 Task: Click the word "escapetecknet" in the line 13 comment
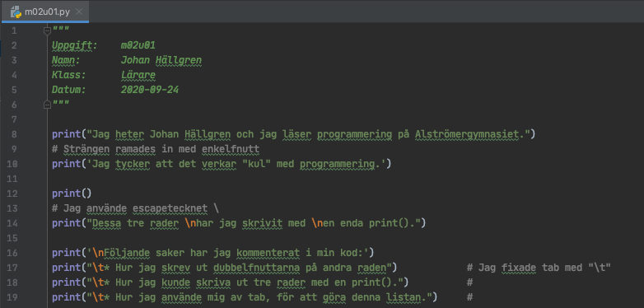[x=170, y=208]
